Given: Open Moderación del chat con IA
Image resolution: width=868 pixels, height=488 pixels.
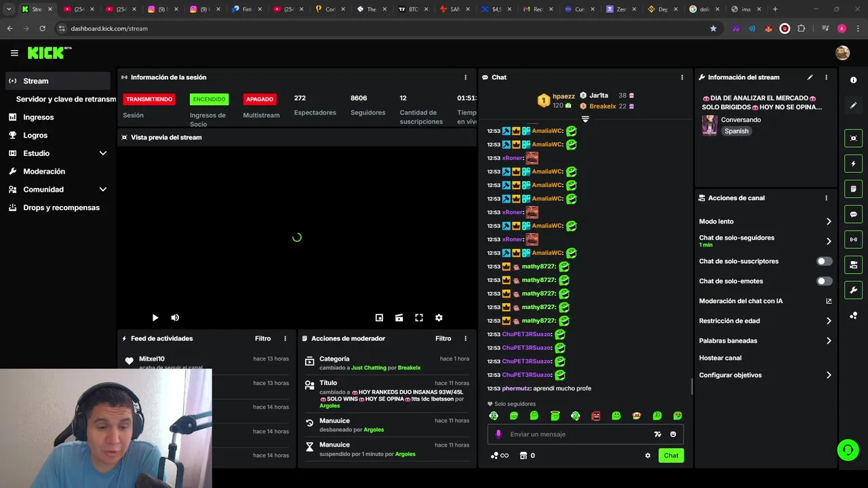Looking at the screenshot, I should coord(765,301).
